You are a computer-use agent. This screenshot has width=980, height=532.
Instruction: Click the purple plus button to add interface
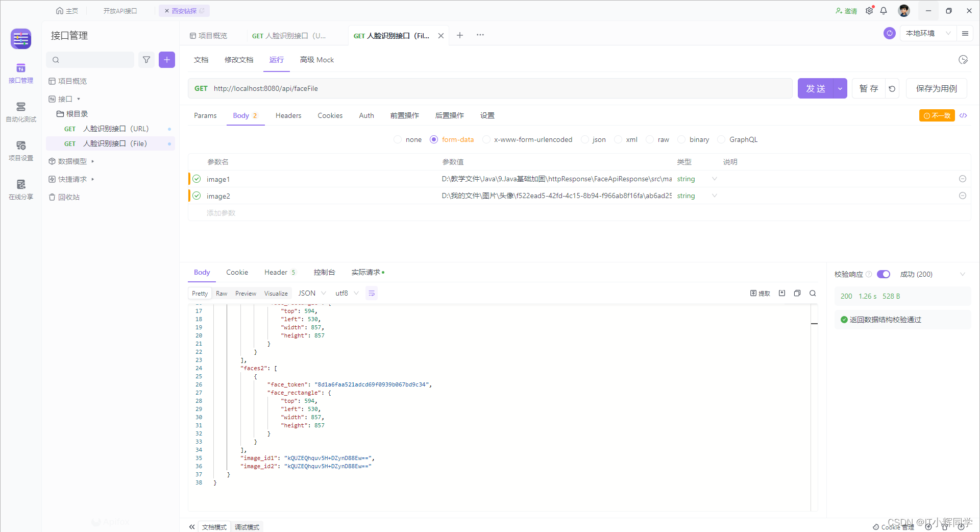pos(167,60)
